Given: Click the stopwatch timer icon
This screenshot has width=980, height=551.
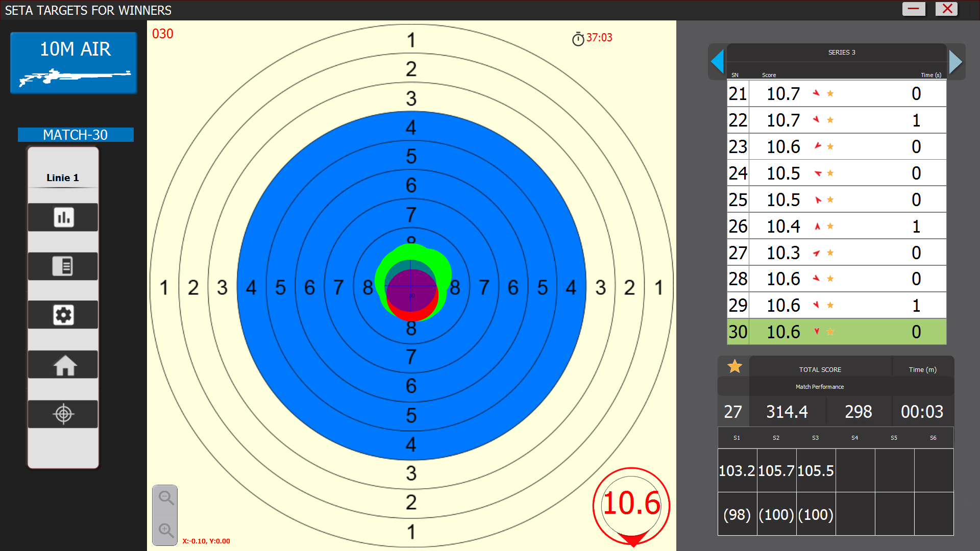Looking at the screenshot, I should pos(578,39).
